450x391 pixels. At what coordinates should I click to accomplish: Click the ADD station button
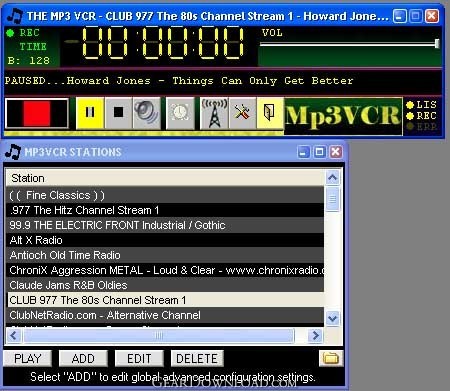pos(83,359)
